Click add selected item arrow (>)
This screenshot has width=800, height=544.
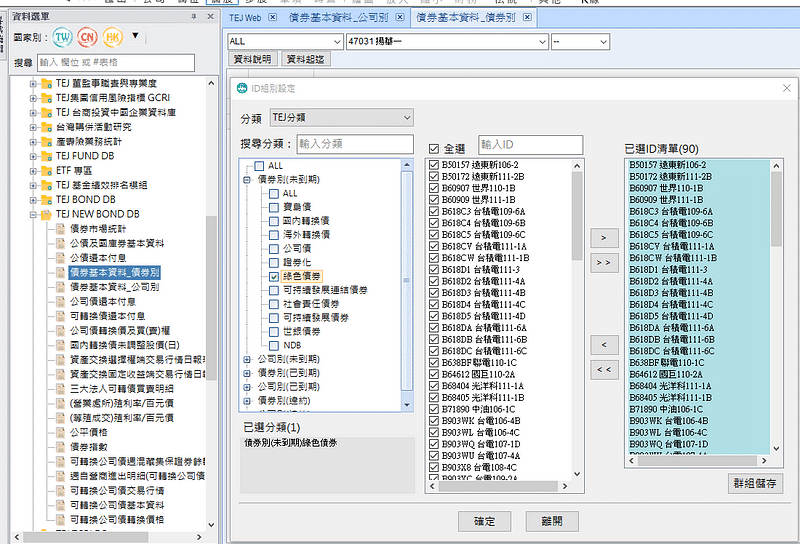(x=603, y=237)
